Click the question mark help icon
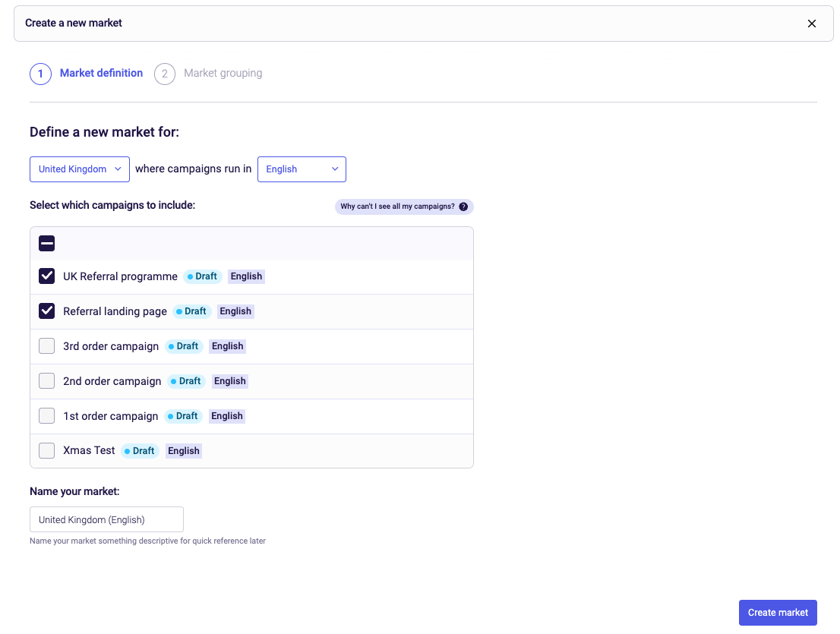 point(463,207)
